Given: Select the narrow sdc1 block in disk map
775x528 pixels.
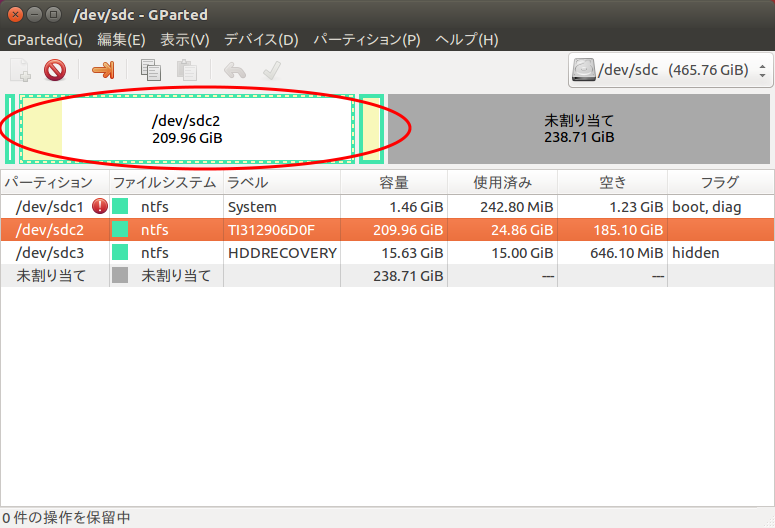Looking at the screenshot, I should coord(10,129).
